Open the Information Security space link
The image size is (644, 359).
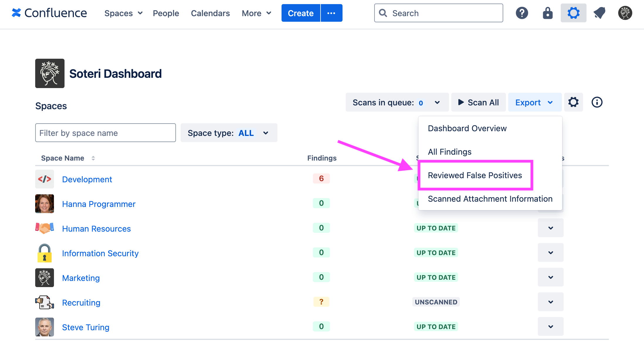pyautogui.click(x=100, y=253)
